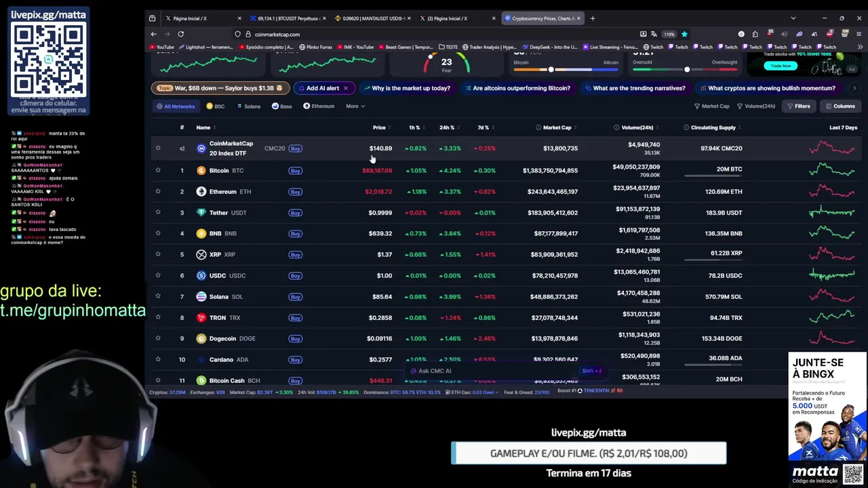
Task: Toggle Dogecoin watchlist star
Action: point(158,338)
